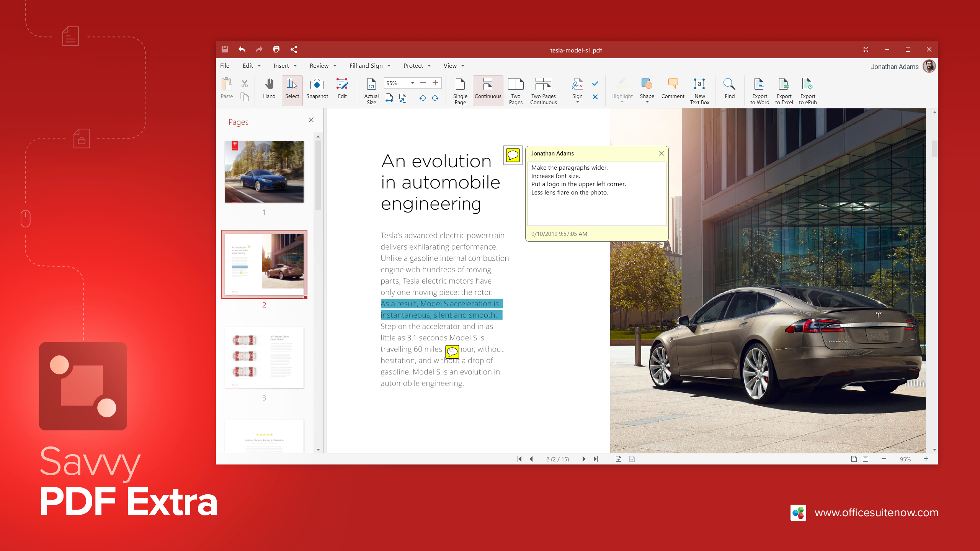The height and width of the screenshot is (551, 980).
Task: Click the blue X under the checkmark
Action: point(595,97)
